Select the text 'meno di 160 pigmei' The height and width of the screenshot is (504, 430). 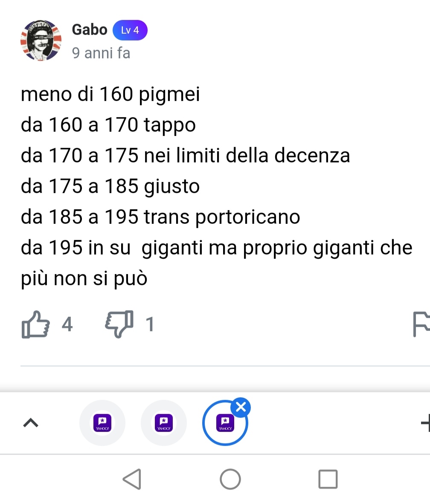coord(110,94)
